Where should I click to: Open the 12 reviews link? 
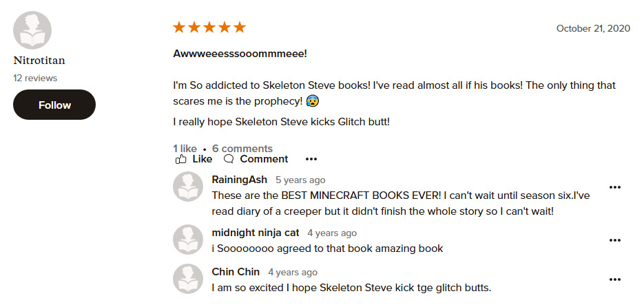point(35,78)
